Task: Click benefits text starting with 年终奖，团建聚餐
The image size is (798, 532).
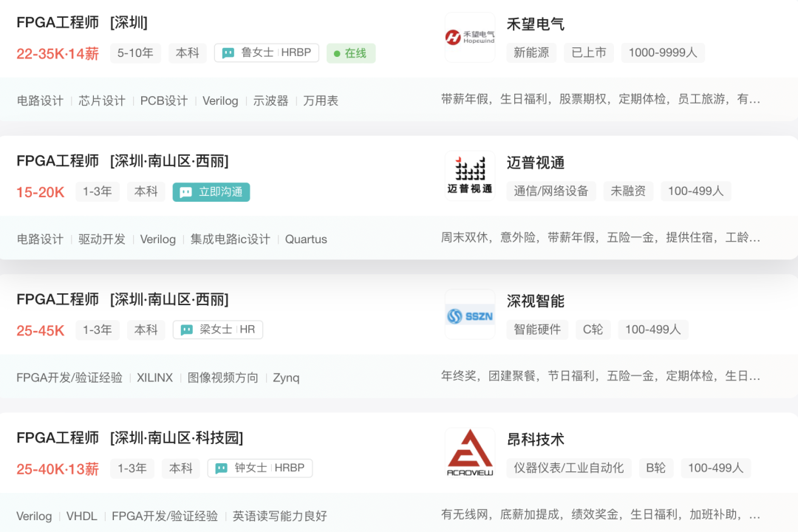Action: 601,376
